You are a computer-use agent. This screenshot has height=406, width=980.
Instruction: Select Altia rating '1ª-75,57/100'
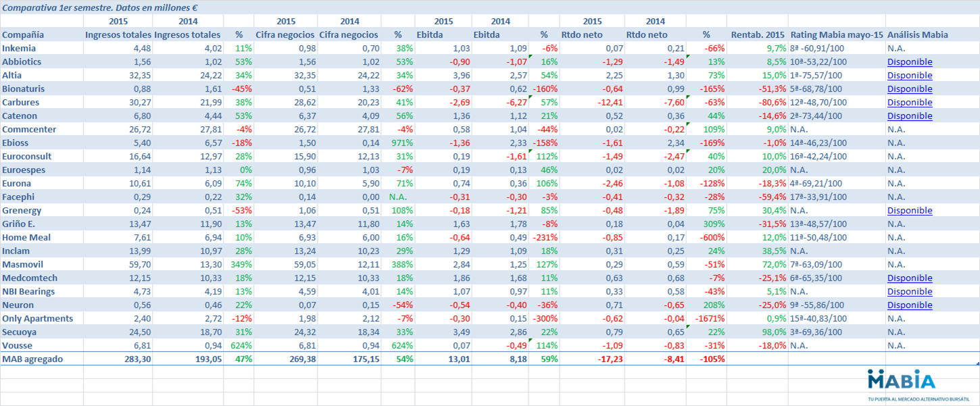816,75
